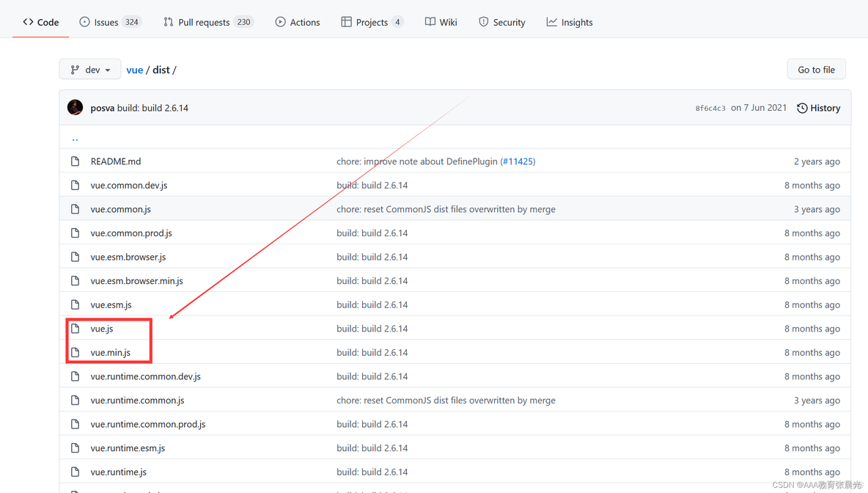The image size is (868, 493).
Task: Open vue.esm.browser.js file
Action: [128, 257]
